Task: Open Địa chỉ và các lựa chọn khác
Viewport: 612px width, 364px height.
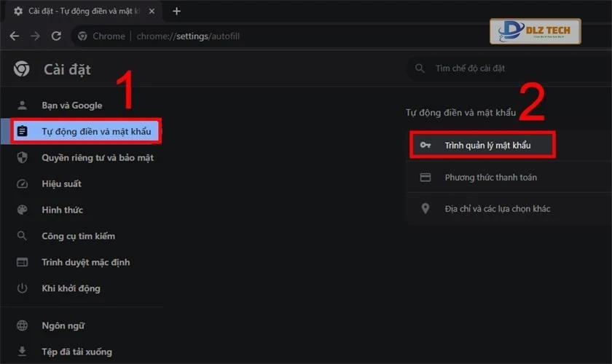Action: pyautogui.click(x=497, y=209)
